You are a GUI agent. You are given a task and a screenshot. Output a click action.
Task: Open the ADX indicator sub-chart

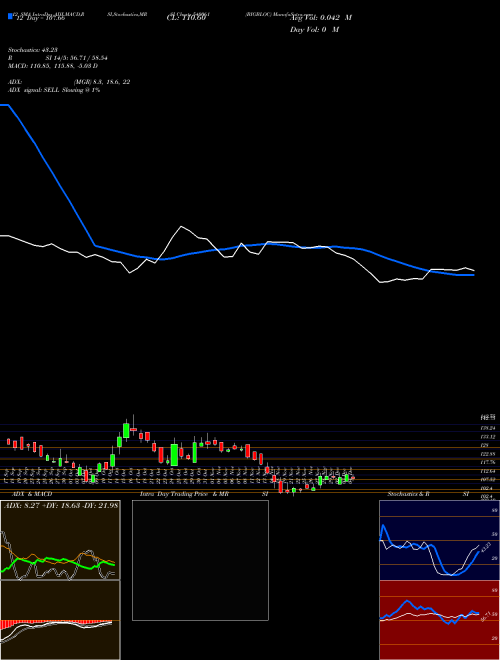60,540
